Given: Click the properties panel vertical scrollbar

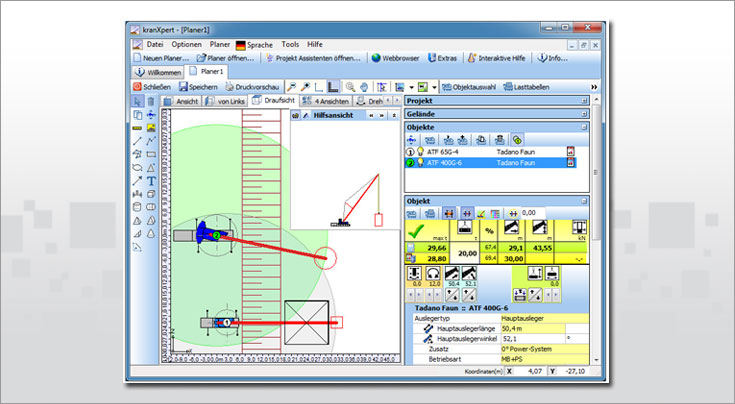Looking at the screenshot, I should (x=596, y=230).
